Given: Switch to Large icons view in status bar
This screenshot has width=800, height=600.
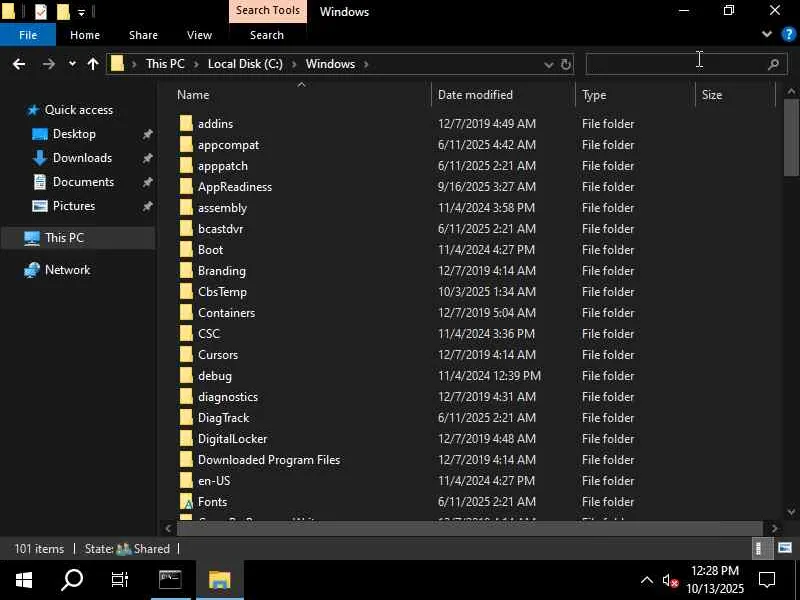Looking at the screenshot, I should coord(785,548).
